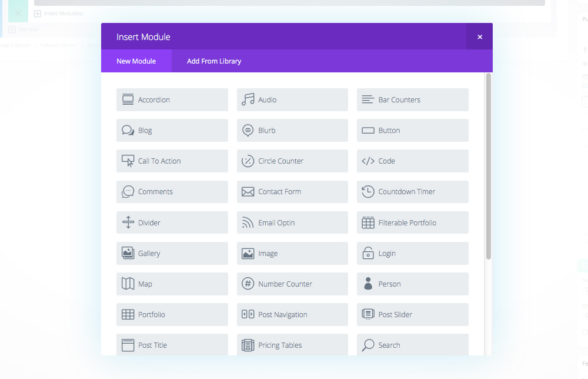This screenshot has height=379, width=588.
Task: Select the Map module icon
Action: 128,284
